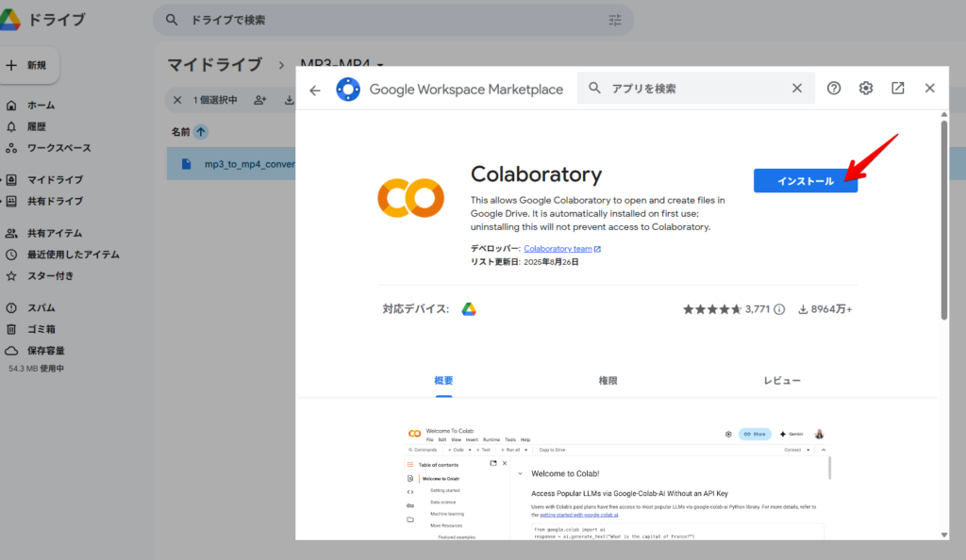966x560 pixels.
Task: Switch to the 概要 tab
Action: point(443,381)
